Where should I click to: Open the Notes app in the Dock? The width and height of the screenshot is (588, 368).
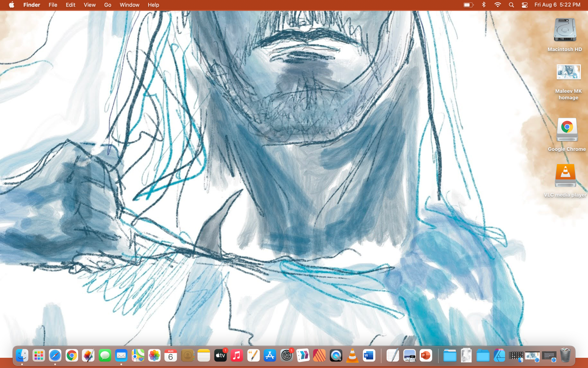pos(204,355)
